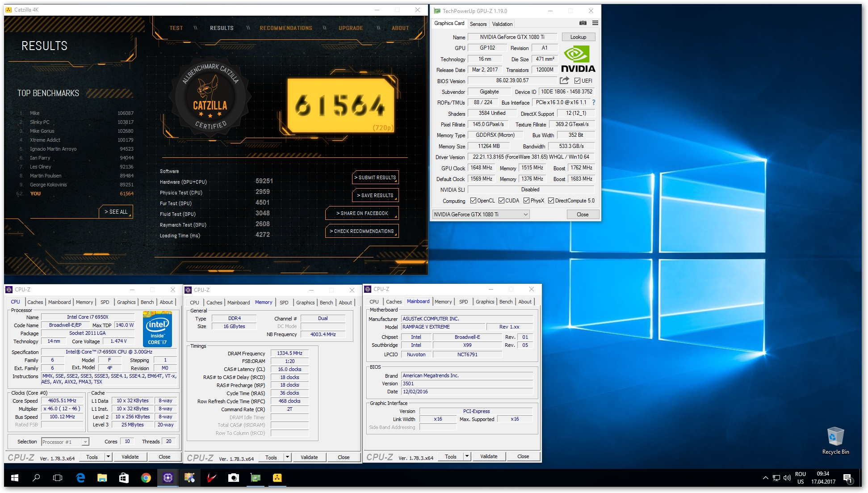Image resolution: width=868 pixels, height=493 pixels.
Task: Click the BIOS version share/export icon
Action: click(x=564, y=80)
